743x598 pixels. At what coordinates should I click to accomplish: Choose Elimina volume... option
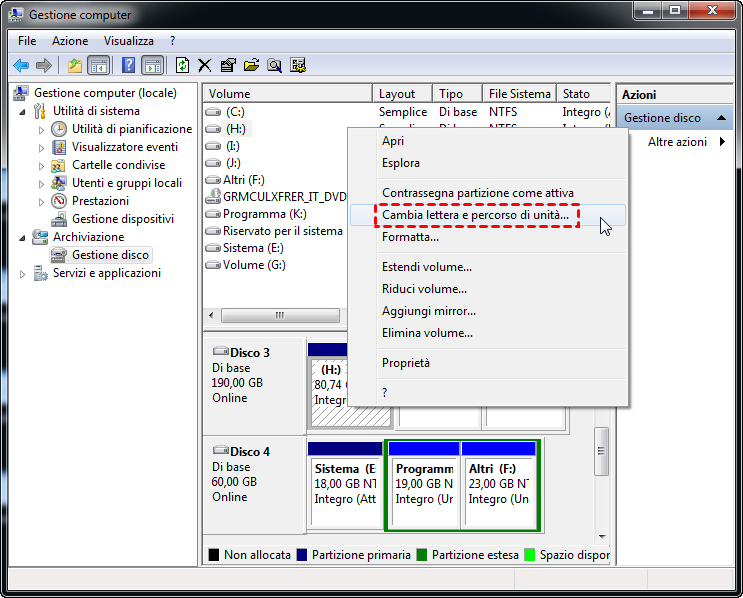(488, 333)
